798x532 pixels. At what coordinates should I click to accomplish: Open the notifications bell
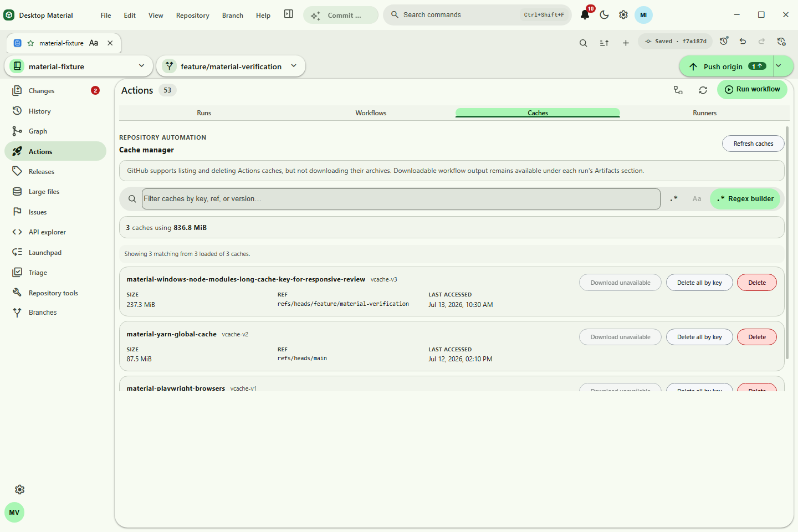point(585,15)
